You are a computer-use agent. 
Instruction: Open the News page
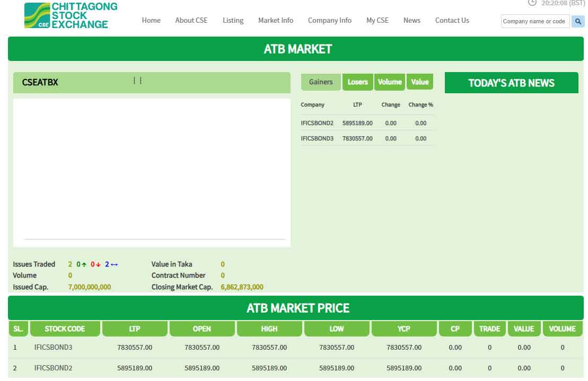pyautogui.click(x=411, y=21)
